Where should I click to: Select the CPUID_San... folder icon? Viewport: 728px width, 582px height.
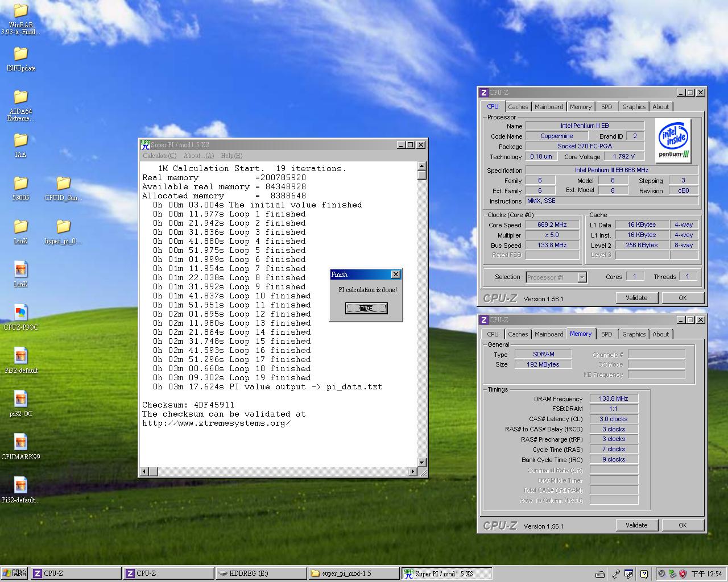click(63, 184)
